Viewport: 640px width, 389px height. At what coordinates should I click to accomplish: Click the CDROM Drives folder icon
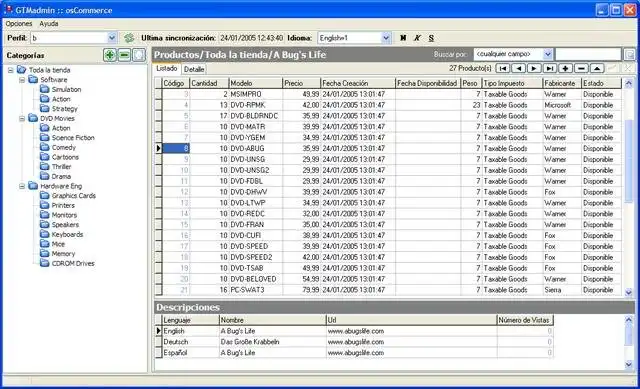coord(44,263)
